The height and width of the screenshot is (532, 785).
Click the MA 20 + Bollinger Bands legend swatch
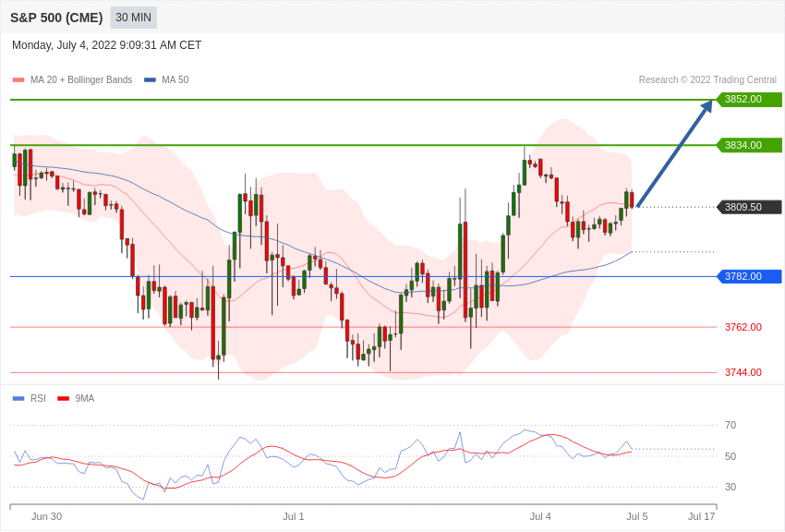[18, 79]
